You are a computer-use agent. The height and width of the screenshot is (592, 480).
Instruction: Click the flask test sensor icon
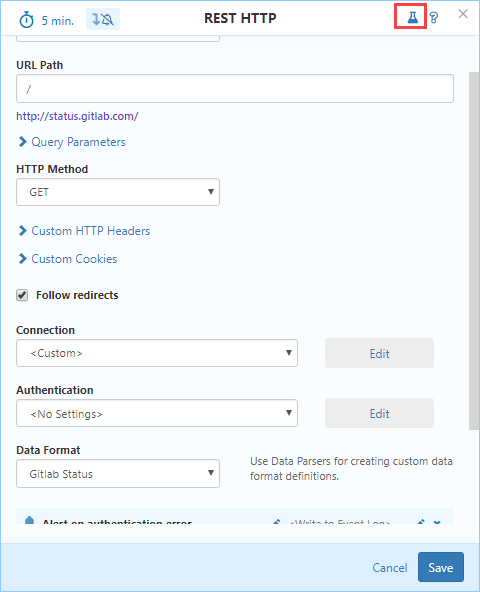(412, 17)
